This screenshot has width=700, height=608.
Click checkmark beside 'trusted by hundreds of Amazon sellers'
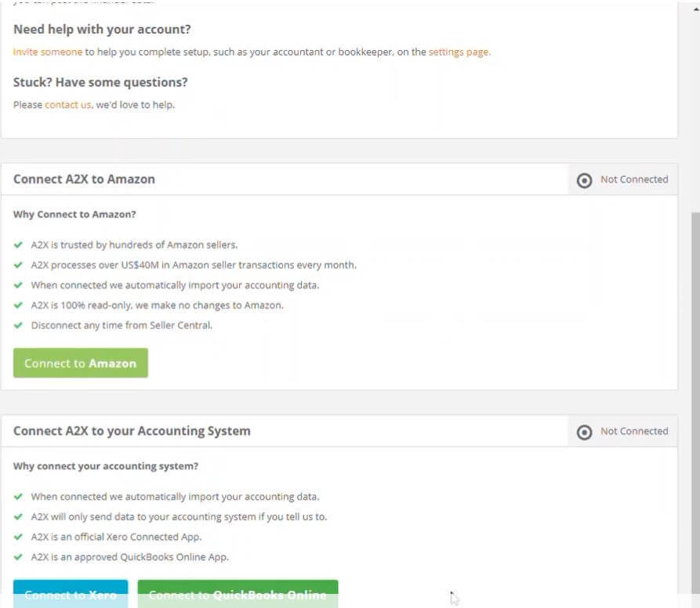click(18, 245)
